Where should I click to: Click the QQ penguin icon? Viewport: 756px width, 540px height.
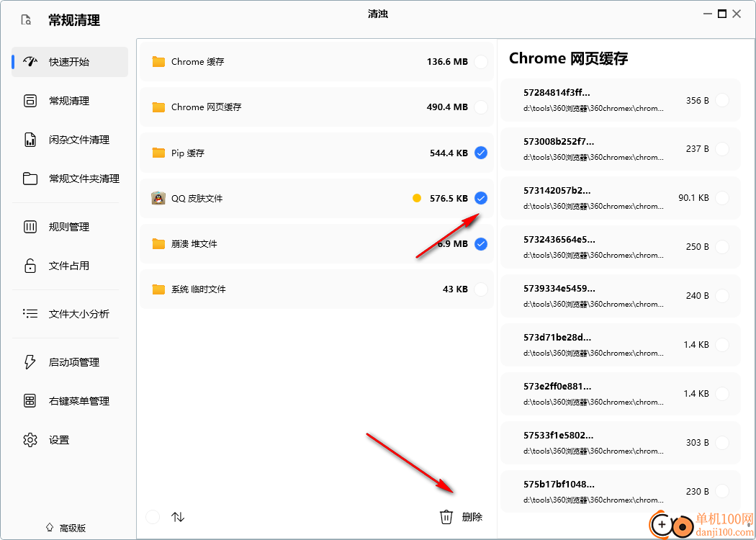pyautogui.click(x=158, y=198)
